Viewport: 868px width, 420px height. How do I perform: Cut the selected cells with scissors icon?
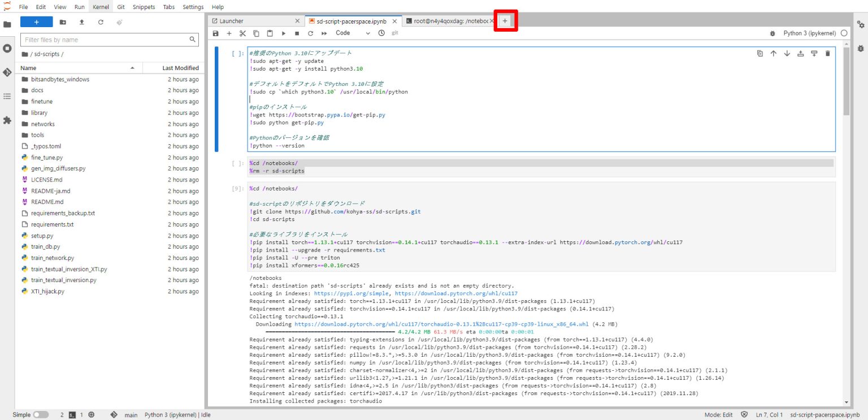242,33
